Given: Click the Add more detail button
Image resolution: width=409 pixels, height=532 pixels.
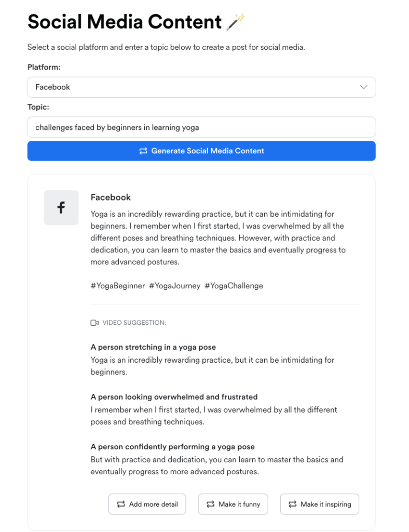Looking at the screenshot, I should 147,504.
